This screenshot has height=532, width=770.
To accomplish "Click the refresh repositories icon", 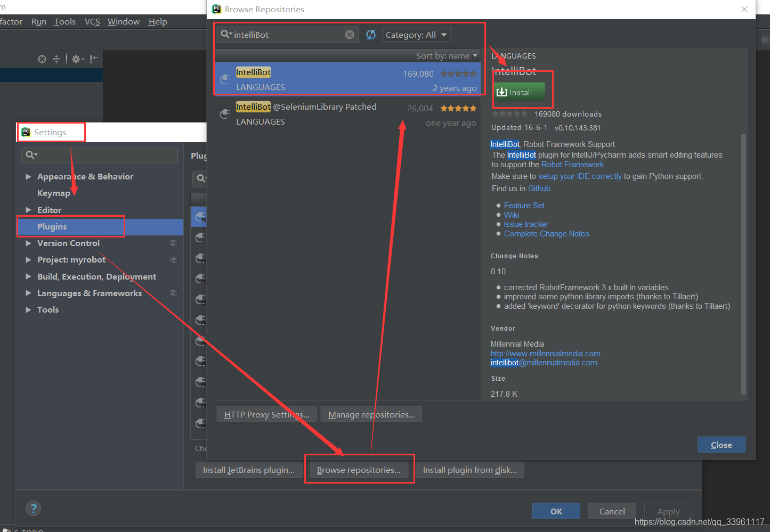I will (x=371, y=35).
